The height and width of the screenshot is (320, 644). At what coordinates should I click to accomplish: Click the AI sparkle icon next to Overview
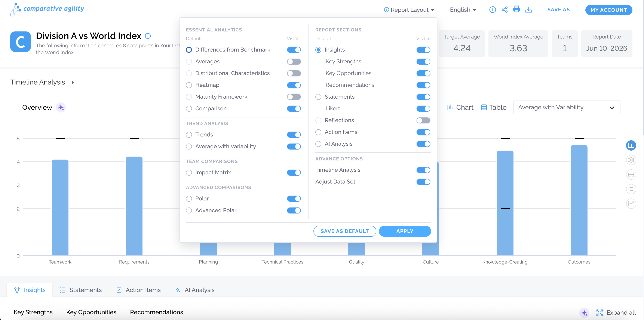[x=61, y=108]
